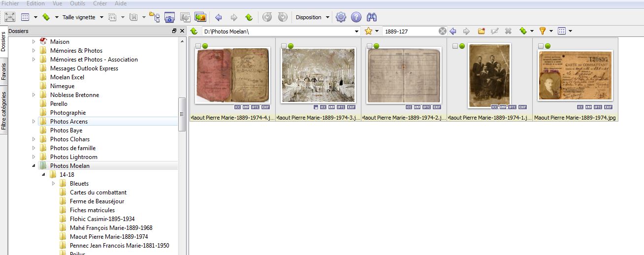Click the green color label on Maout Pierre Marie-1889-1974.jpg
644x255 pixels.
tap(547, 46)
